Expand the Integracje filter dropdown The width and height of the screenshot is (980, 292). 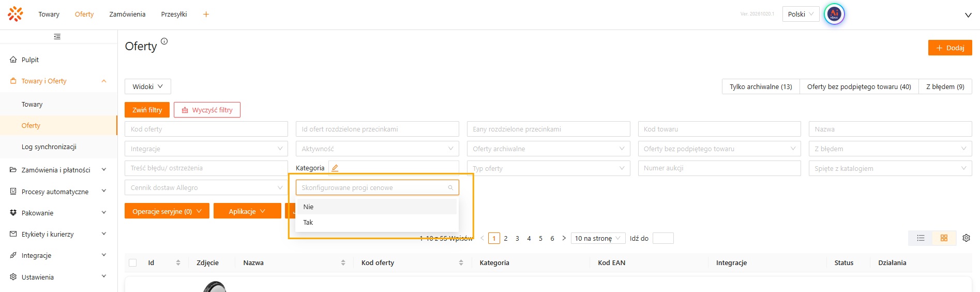[206, 149]
